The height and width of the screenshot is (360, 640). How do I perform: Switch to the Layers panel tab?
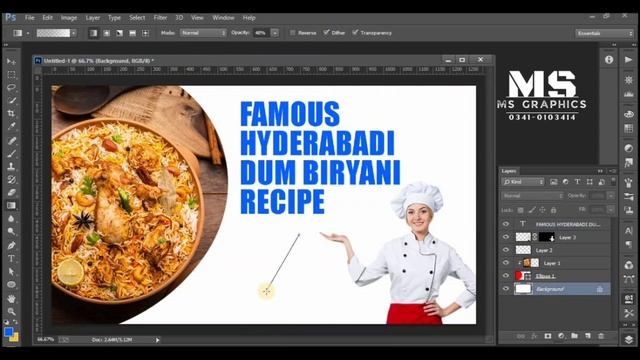click(509, 171)
